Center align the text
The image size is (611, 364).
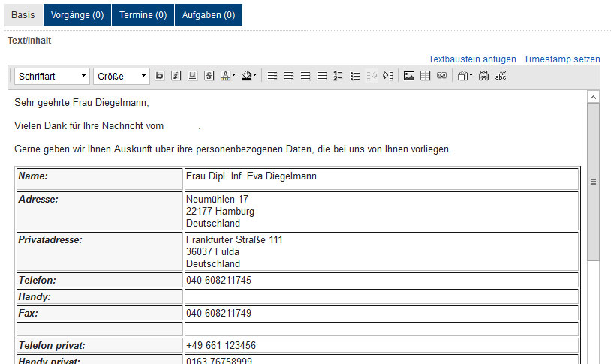pos(289,76)
